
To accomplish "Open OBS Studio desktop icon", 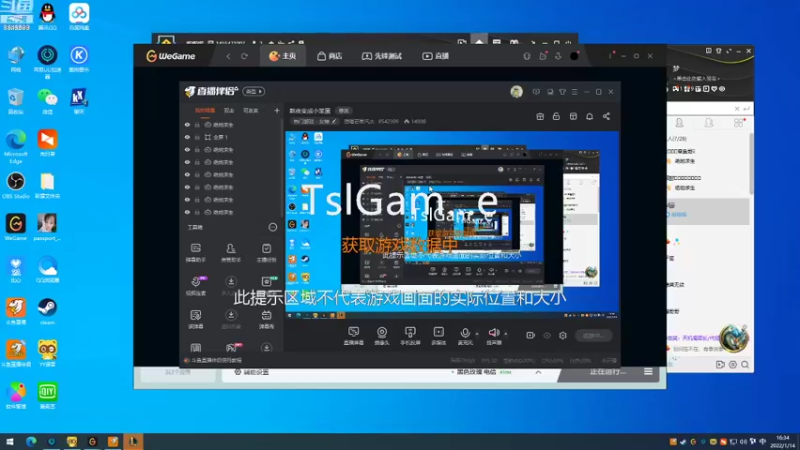I will click(16, 186).
